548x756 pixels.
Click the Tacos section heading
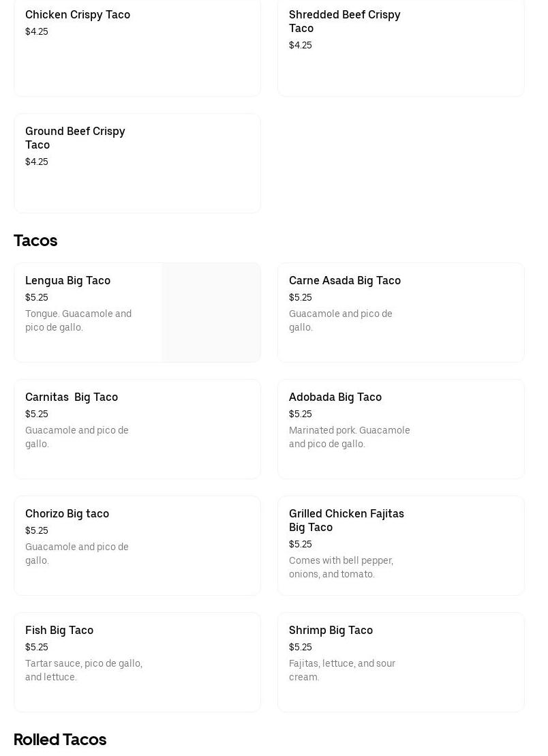point(35,241)
